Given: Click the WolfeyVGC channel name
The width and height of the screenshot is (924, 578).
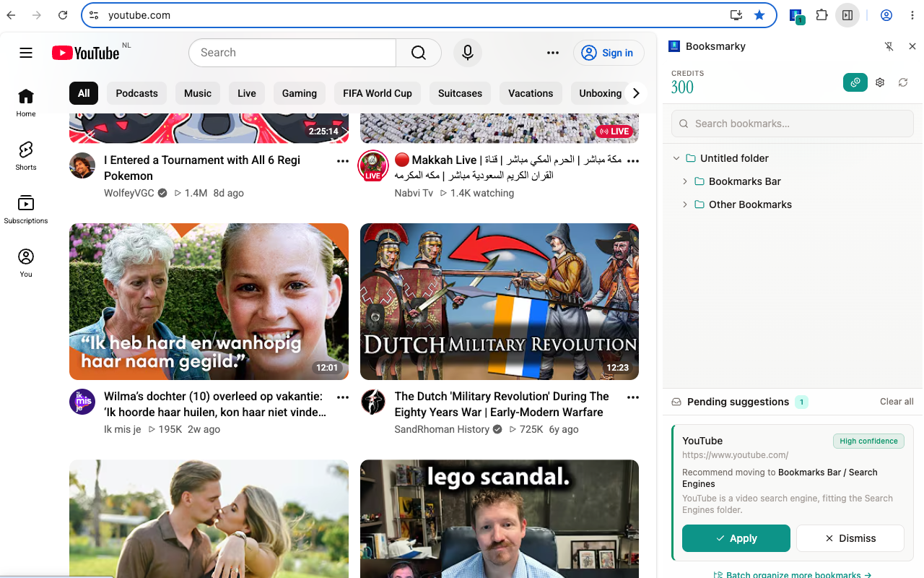Looking at the screenshot, I should pyautogui.click(x=129, y=193).
